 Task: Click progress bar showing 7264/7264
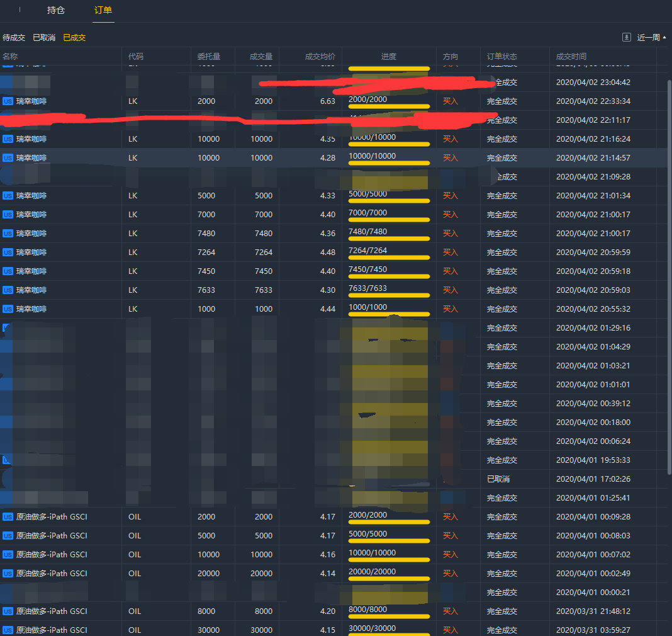point(389,258)
